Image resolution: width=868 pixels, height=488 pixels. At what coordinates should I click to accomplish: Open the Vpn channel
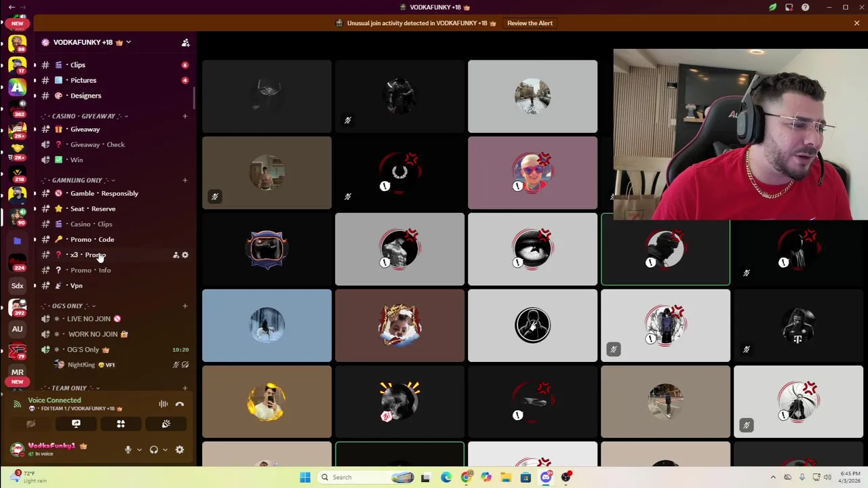pos(114,285)
